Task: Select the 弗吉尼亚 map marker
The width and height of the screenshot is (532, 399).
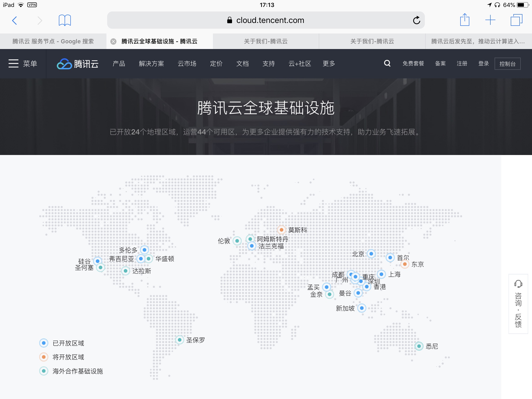Action: pos(141,259)
